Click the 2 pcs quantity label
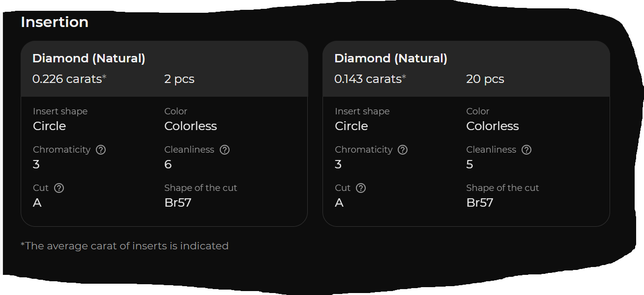The height and width of the screenshot is (295, 644). 179,79
